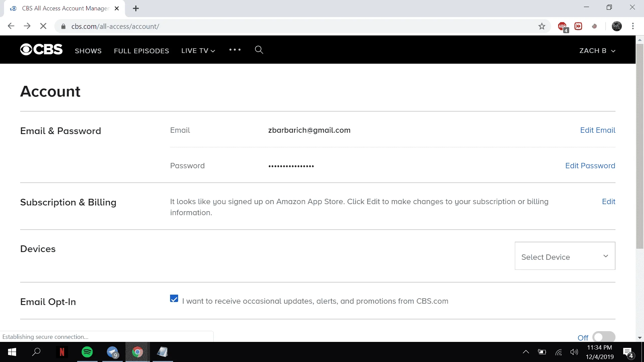Click the small red round extension icon
The image size is (644, 362).
[x=594, y=26]
